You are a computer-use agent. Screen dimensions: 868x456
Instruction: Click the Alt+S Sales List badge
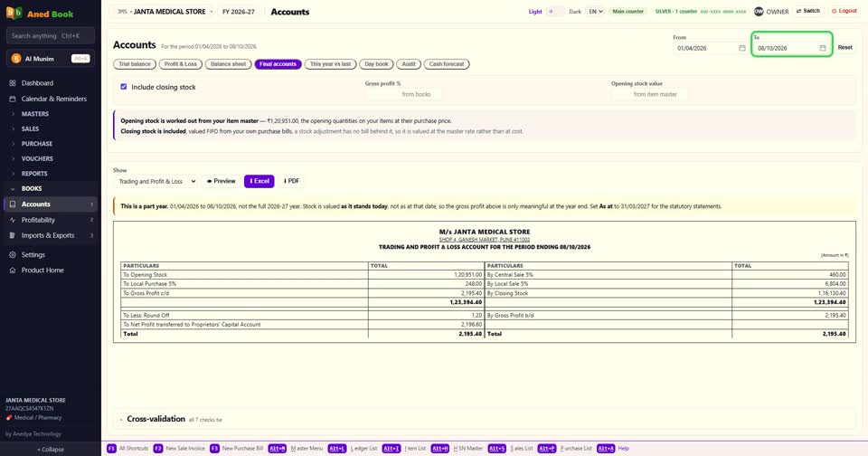coord(497,448)
